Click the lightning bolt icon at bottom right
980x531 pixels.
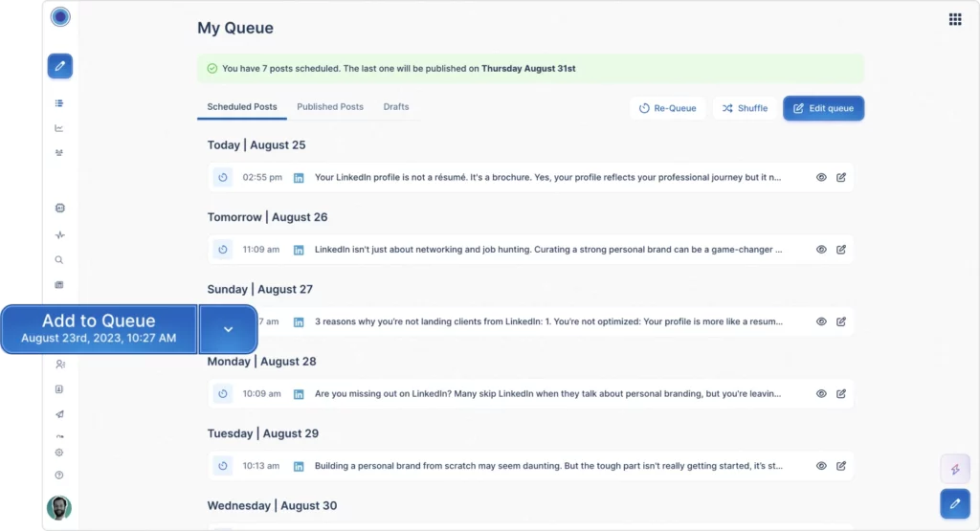point(955,469)
